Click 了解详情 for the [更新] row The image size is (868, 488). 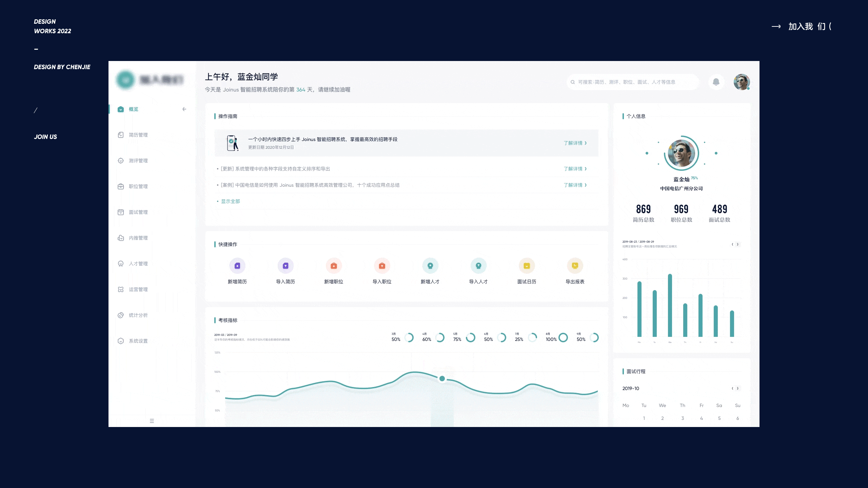click(575, 169)
